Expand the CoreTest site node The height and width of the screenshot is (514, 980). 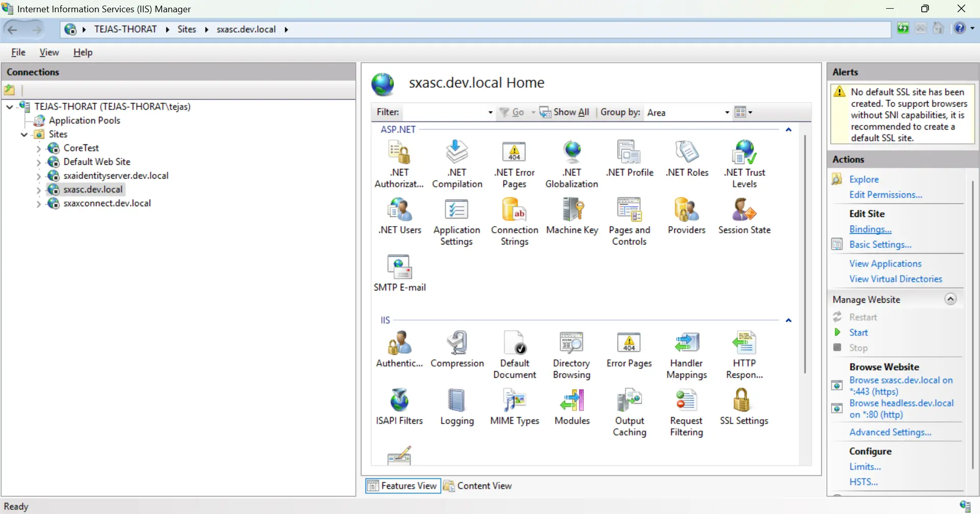click(39, 149)
